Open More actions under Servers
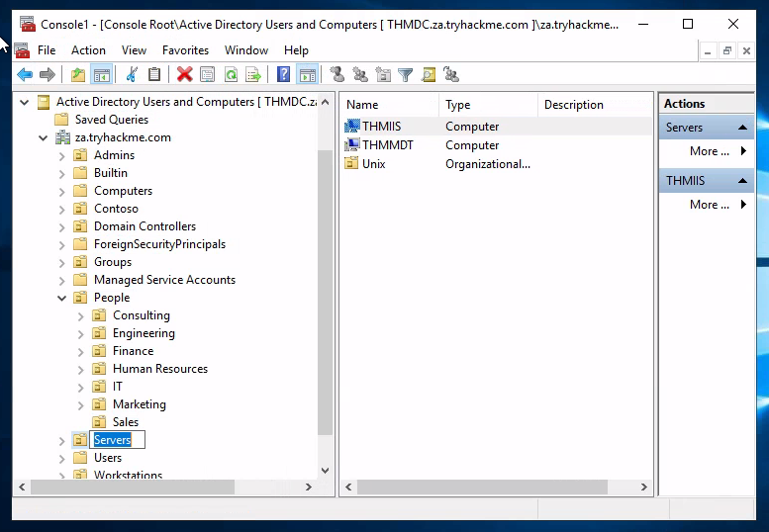The width and height of the screenshot is (769, 532). [x=707, y=151]
